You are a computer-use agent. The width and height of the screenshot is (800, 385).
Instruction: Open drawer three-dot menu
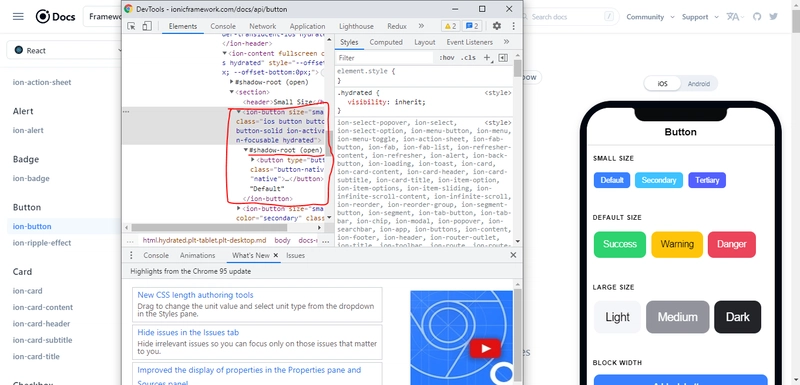tap(131, 255)
